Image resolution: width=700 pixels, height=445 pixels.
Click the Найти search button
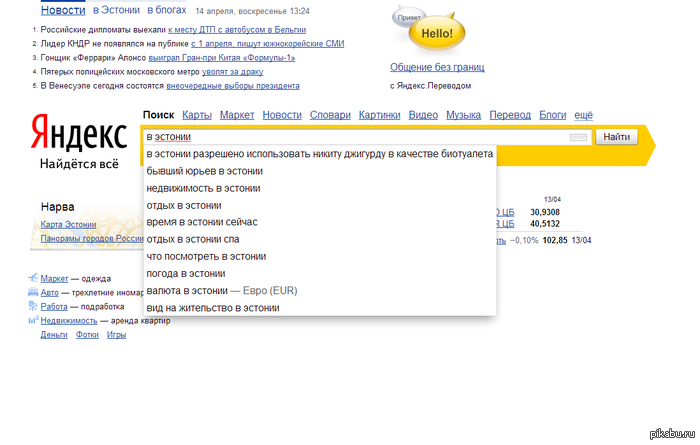pos(617,137)
